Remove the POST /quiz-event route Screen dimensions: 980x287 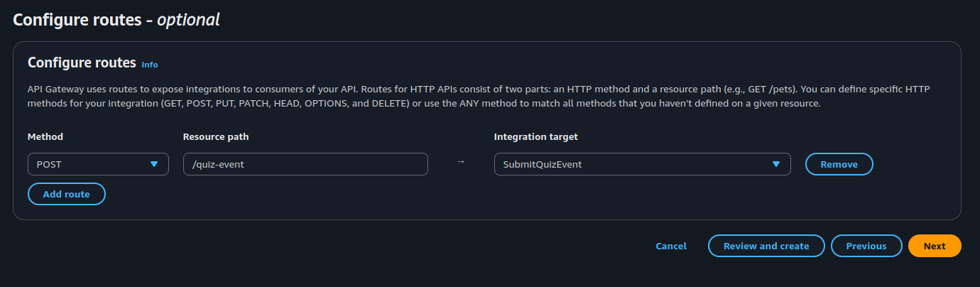click(839, 164)
